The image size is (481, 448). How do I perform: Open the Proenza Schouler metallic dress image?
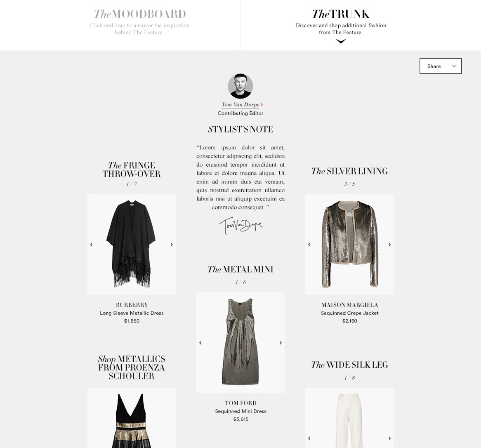tap(132, 418)
